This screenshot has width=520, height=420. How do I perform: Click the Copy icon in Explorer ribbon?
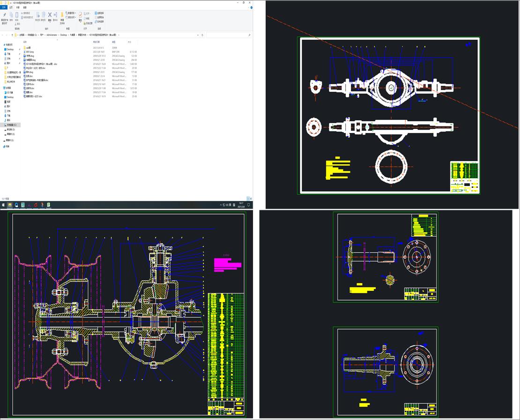[11, 15]
